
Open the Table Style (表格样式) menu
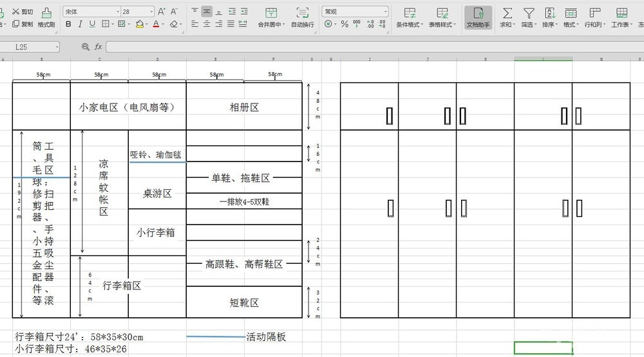(x=442, y=18)
